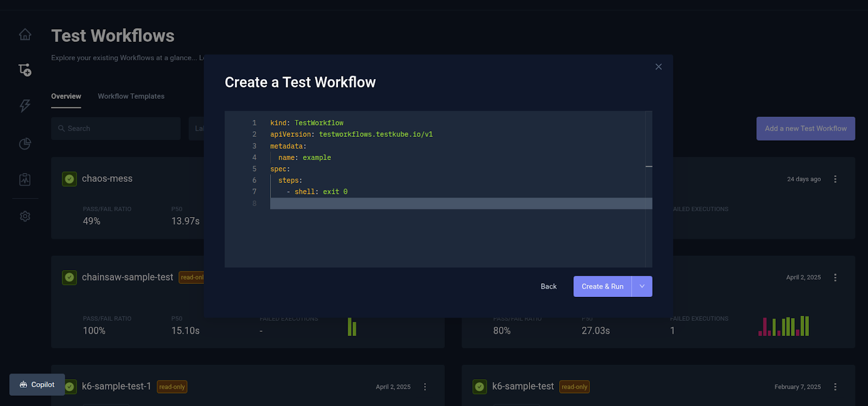Click chainsaw-sample-test green execution bars
This screenshot has width=868, height=406.
(352, 327)
